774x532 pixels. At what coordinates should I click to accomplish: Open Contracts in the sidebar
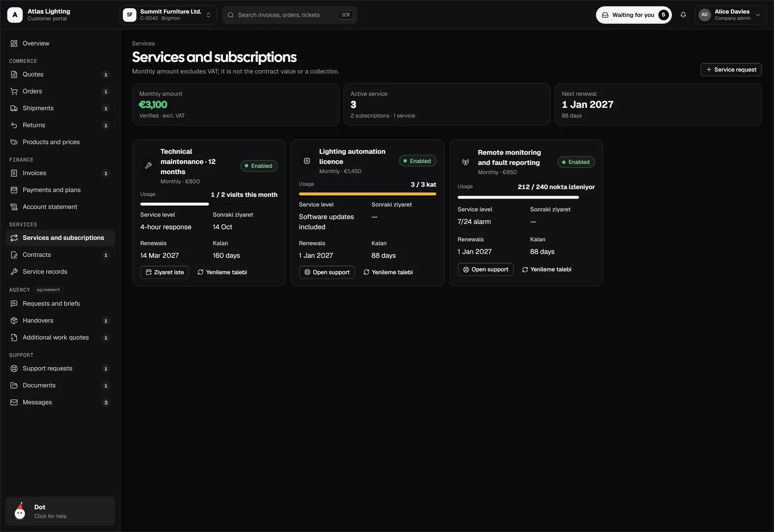(x=60, y=255)
